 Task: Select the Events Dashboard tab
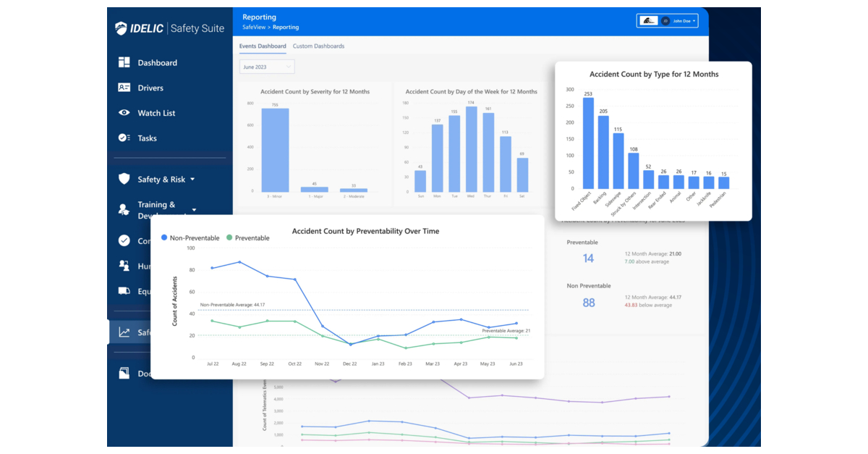click(263, 45)
